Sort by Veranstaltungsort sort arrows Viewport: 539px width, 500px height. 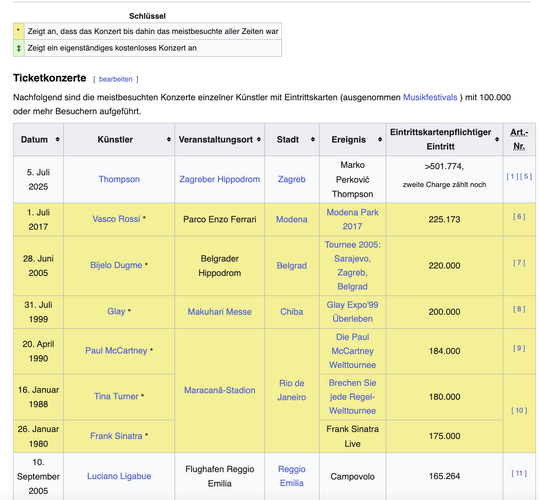[x=258, y=140]
